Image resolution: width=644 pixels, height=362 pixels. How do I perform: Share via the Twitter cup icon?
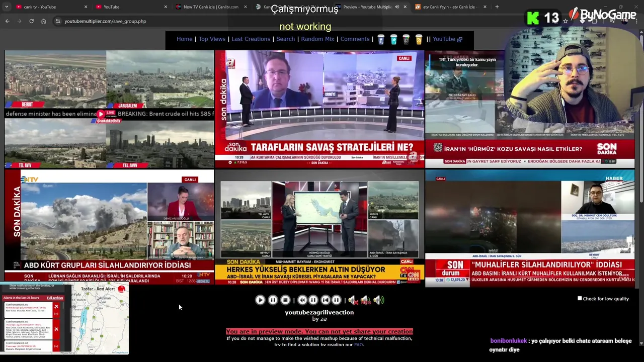click(x=393, y=40)
